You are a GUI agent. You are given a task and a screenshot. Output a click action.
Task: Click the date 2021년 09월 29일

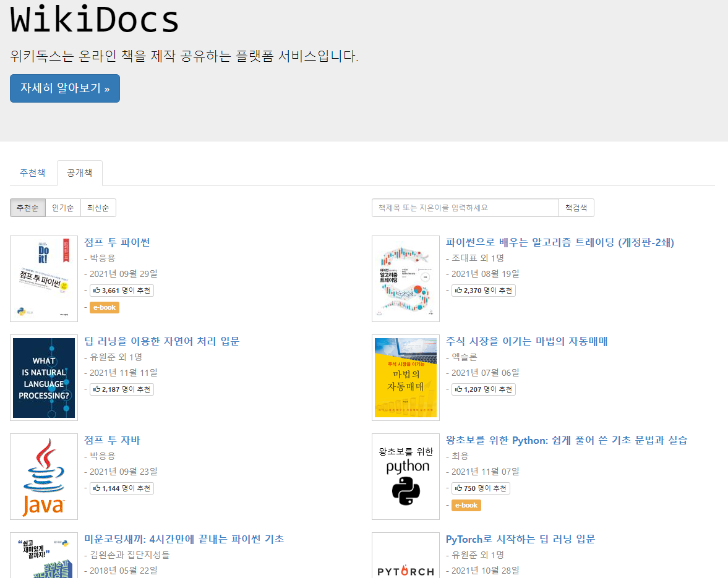point(124,274)
